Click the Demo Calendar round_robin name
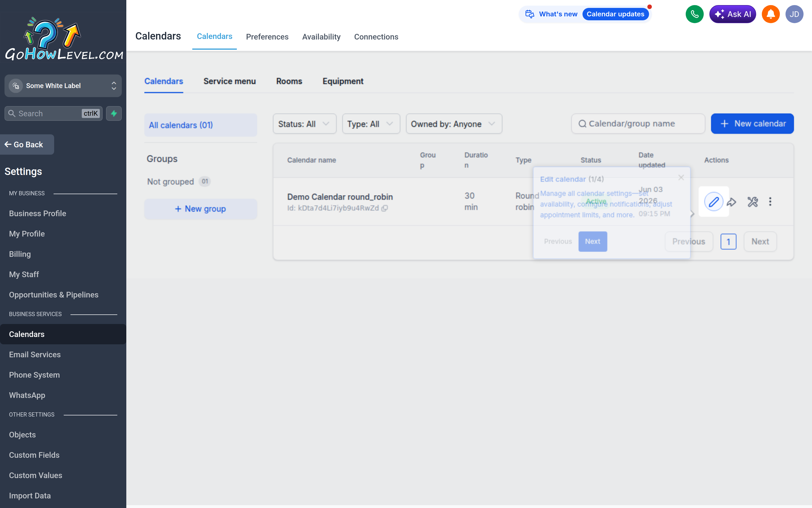This screenshot has height=508, width=812. 340,197
